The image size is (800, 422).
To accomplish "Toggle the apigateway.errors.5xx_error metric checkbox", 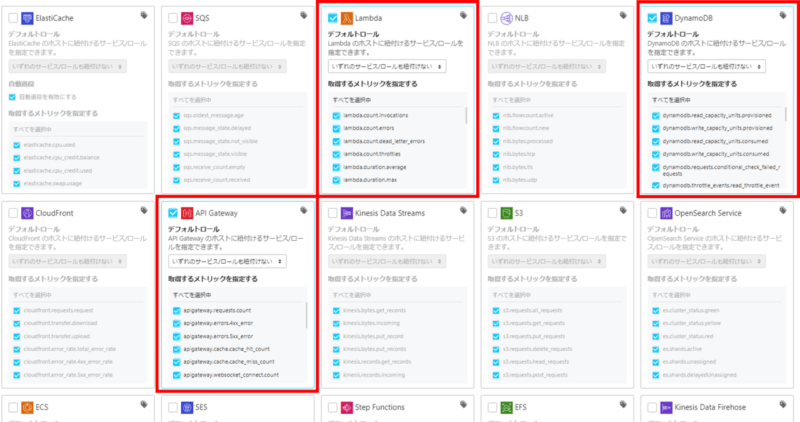I will tap(177, 337).
